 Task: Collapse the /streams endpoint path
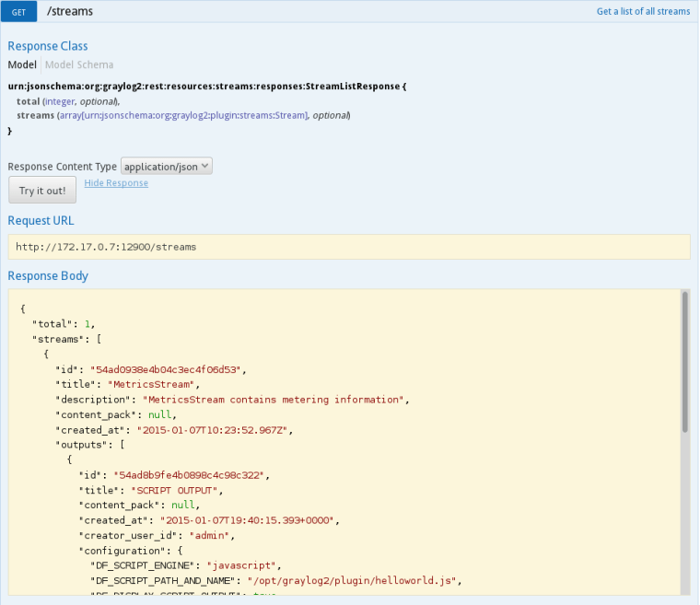70,11
